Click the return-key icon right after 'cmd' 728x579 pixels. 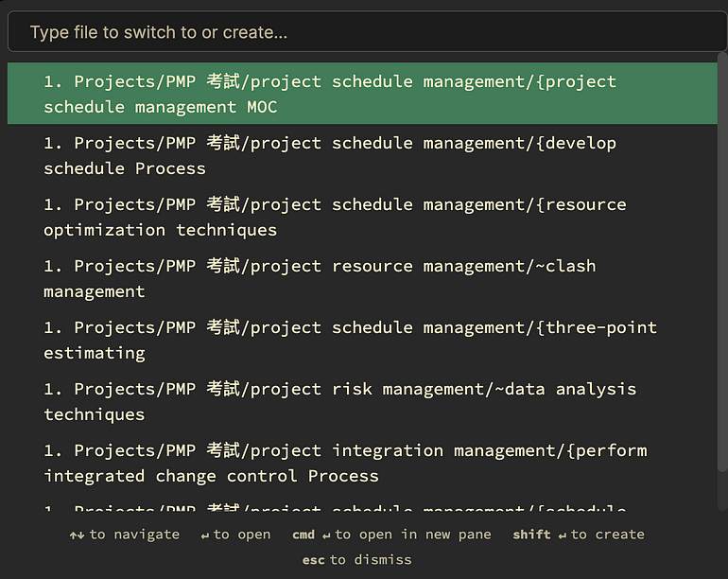(x=325, y=535)
